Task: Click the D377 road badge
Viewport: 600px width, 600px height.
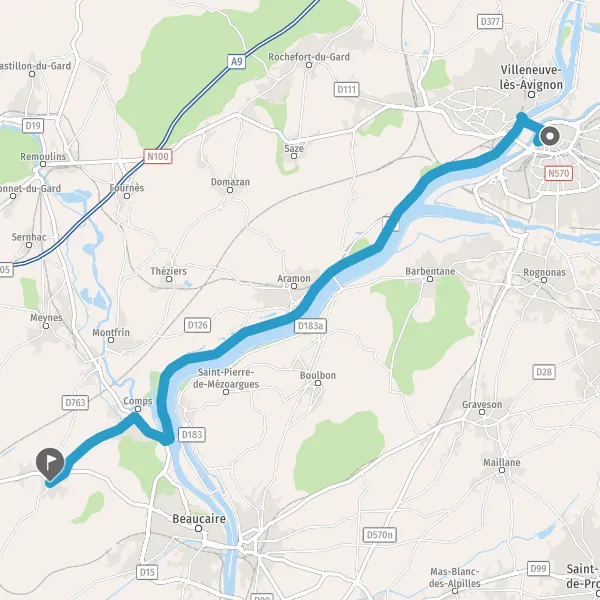Action: (490, 21)
